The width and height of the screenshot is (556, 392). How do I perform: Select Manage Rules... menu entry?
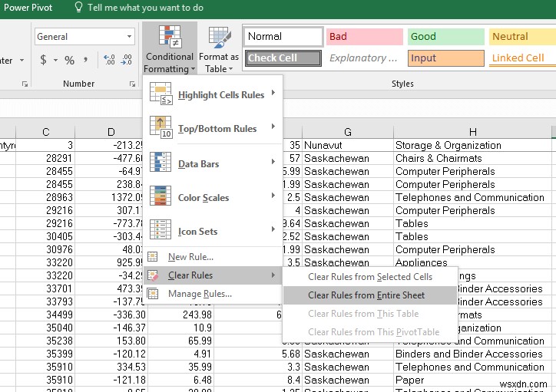click(213, 294)
